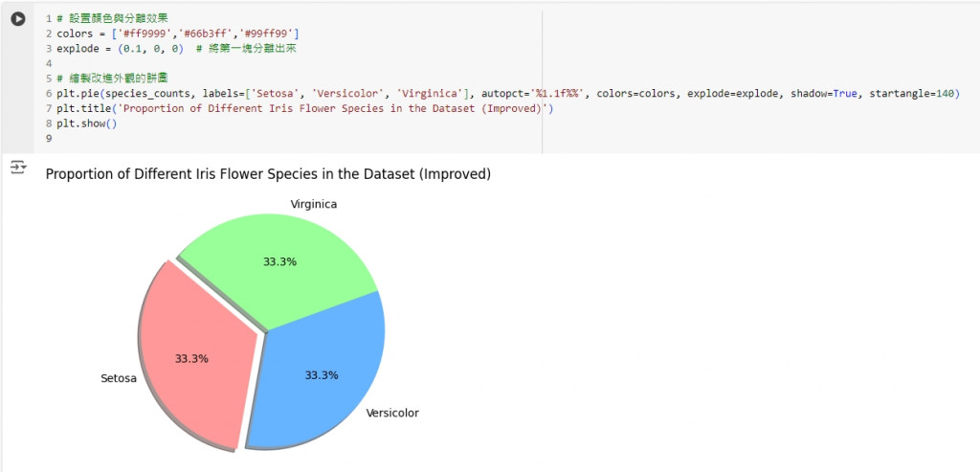Click the first comment on line 1
This screenshot has width=980, height=472.
tap(103, 18)
